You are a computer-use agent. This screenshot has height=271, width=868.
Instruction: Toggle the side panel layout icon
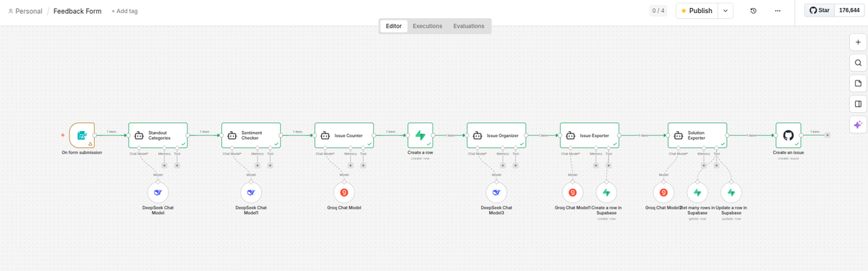point(858,104)
